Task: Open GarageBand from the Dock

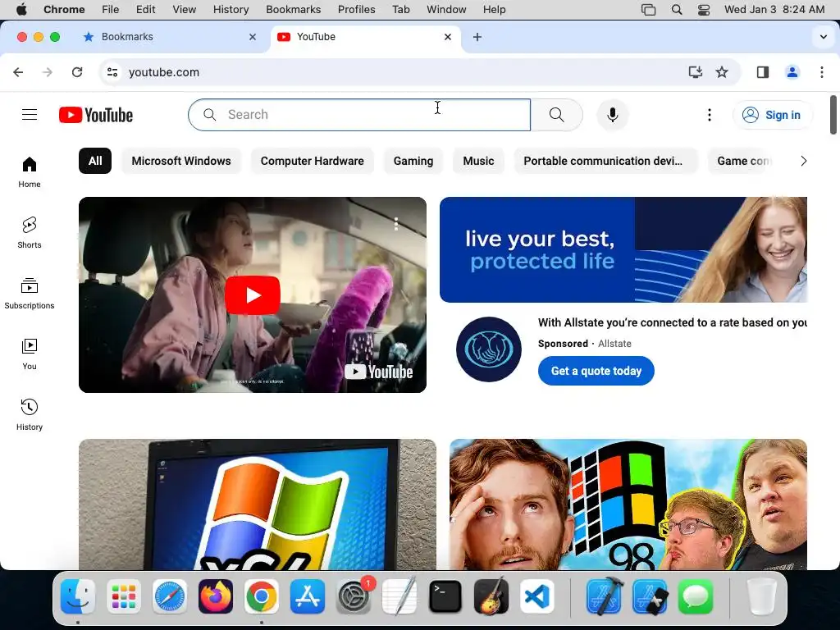Action: 491,596
